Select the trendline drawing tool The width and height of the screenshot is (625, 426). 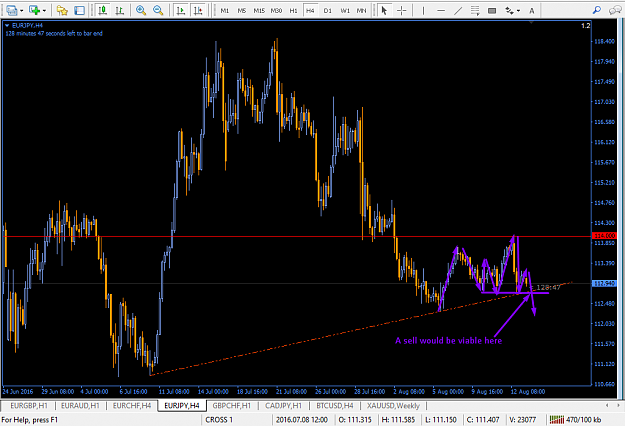[458, 10]
